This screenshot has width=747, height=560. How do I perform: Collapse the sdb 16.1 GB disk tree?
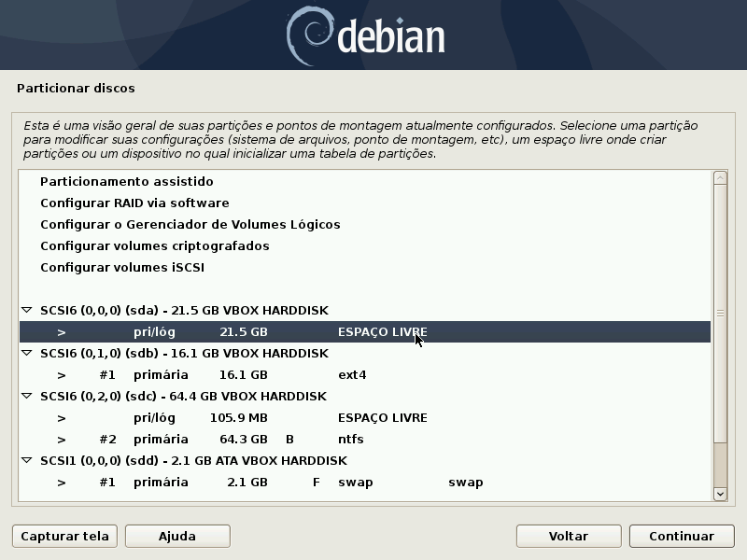click(x=27, y=353)
